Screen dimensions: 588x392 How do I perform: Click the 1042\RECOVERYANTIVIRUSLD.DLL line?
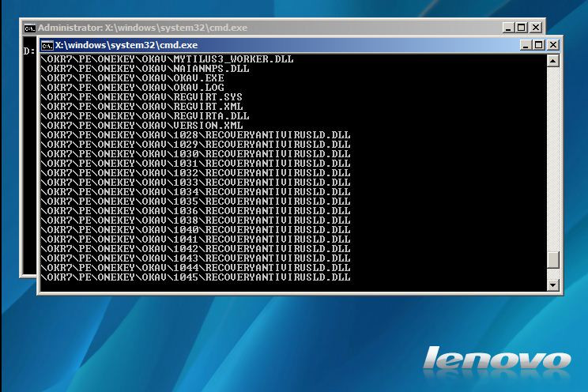[196, 249]
